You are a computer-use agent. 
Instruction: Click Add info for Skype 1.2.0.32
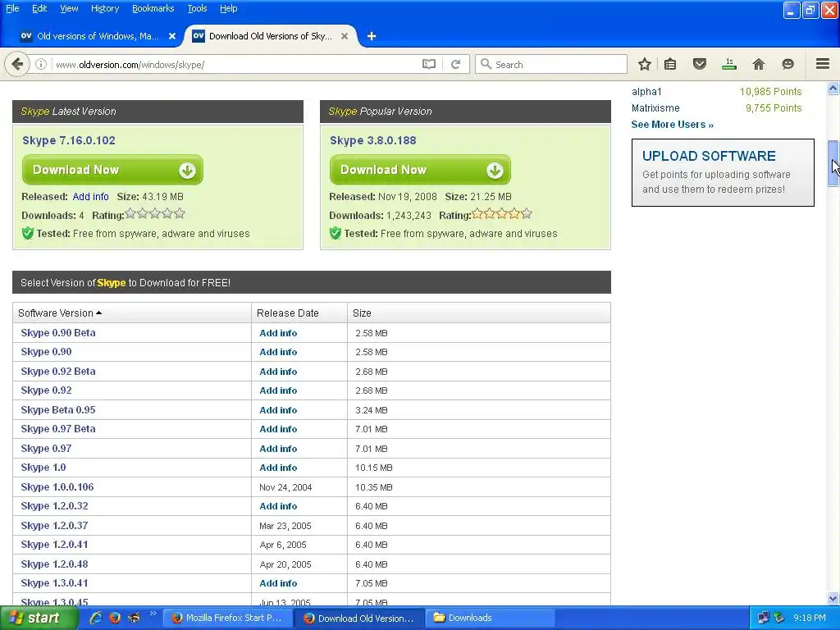(x=278, y=506)
